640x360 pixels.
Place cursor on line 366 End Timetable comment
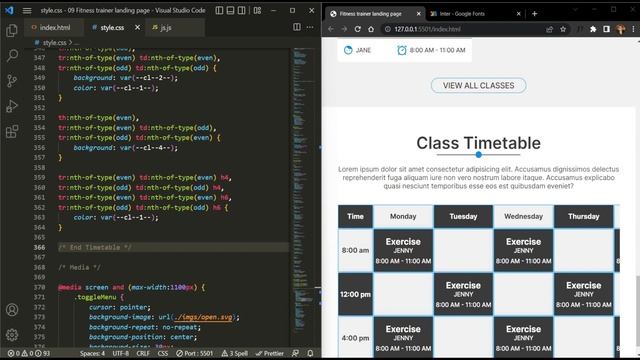[x=95, y=247]
